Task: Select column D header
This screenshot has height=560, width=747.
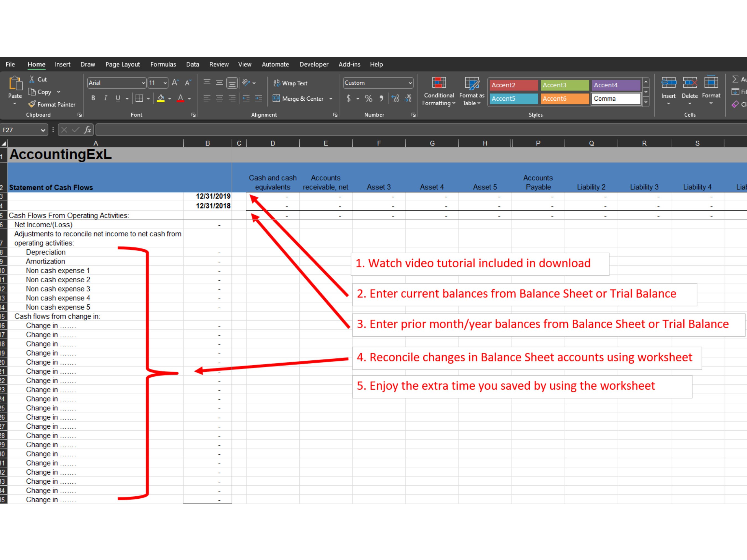Action: tap(273, 144)
